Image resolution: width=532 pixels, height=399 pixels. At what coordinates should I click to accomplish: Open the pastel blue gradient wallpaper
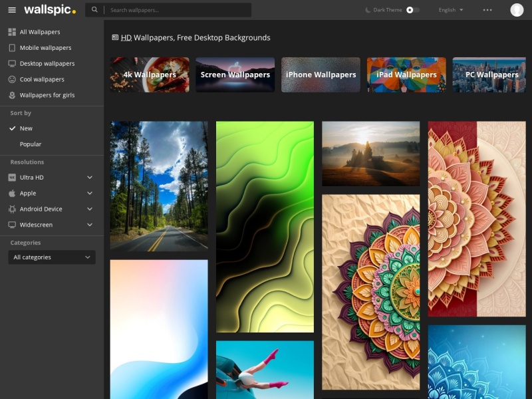(x=159, y=329)
